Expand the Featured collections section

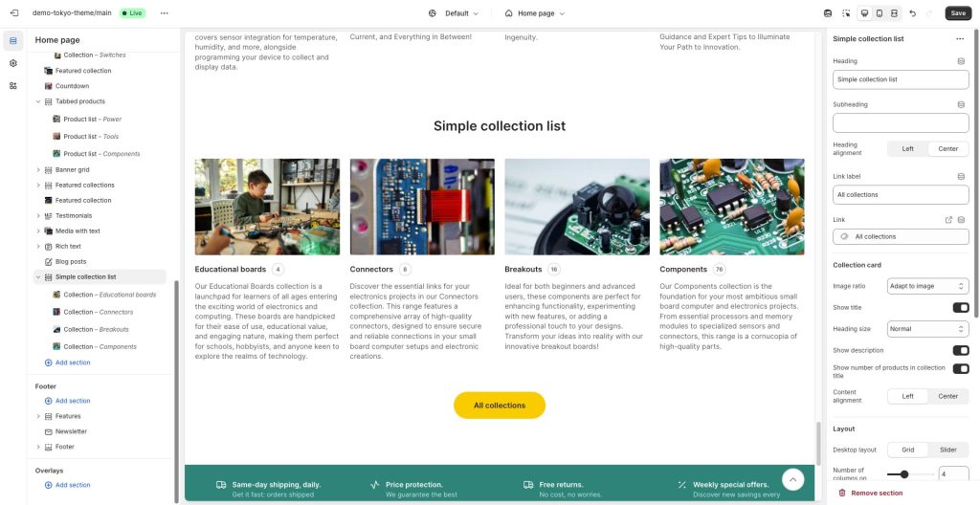(x=38, y=186)
